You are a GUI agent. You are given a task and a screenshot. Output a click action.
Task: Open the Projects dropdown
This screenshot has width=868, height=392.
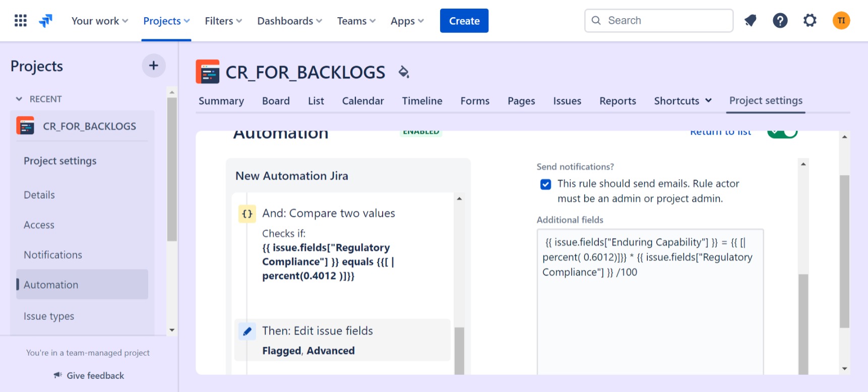point(166,21)
